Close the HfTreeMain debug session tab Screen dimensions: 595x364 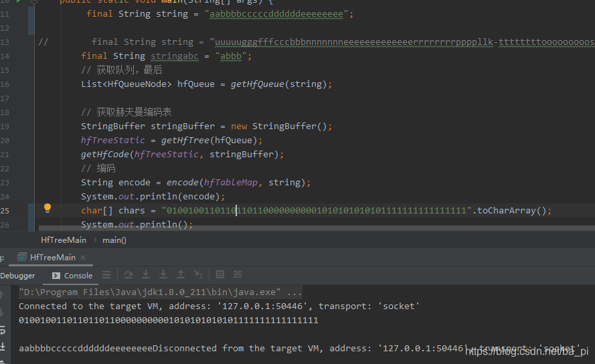(83, 258)
